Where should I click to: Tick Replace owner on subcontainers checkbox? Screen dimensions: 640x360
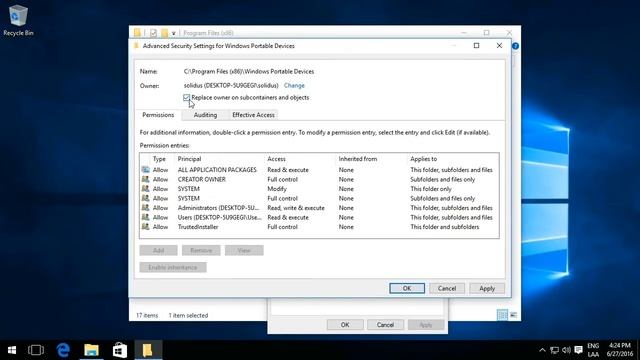187,98
